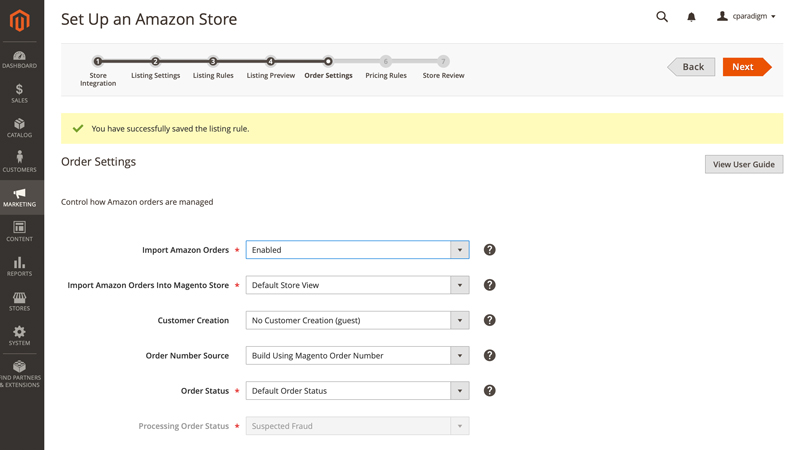This screenshot has width=800, height=450.
Task: Click 'Control how Amazon orders are managed' text
Action: click(137, 202)
